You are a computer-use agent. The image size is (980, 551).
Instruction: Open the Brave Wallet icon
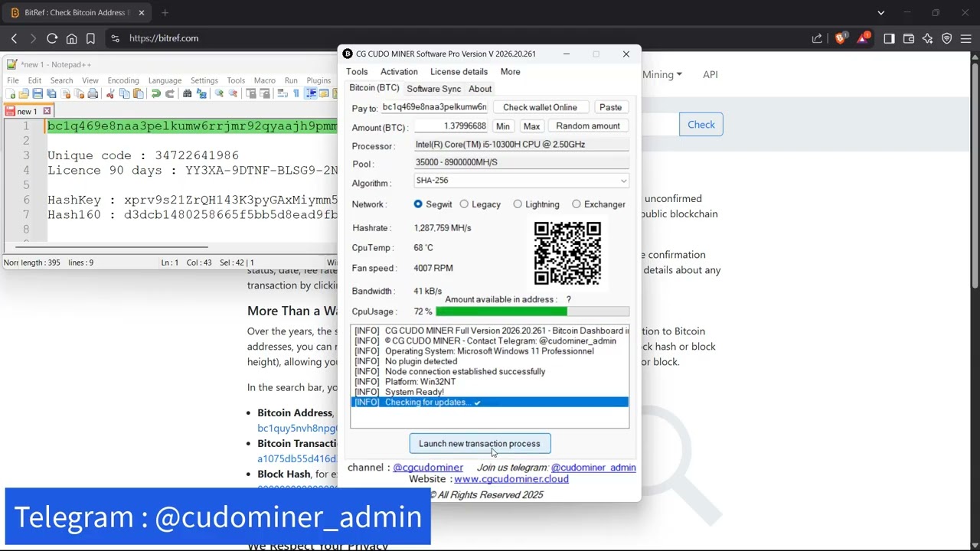pos(909,38)
